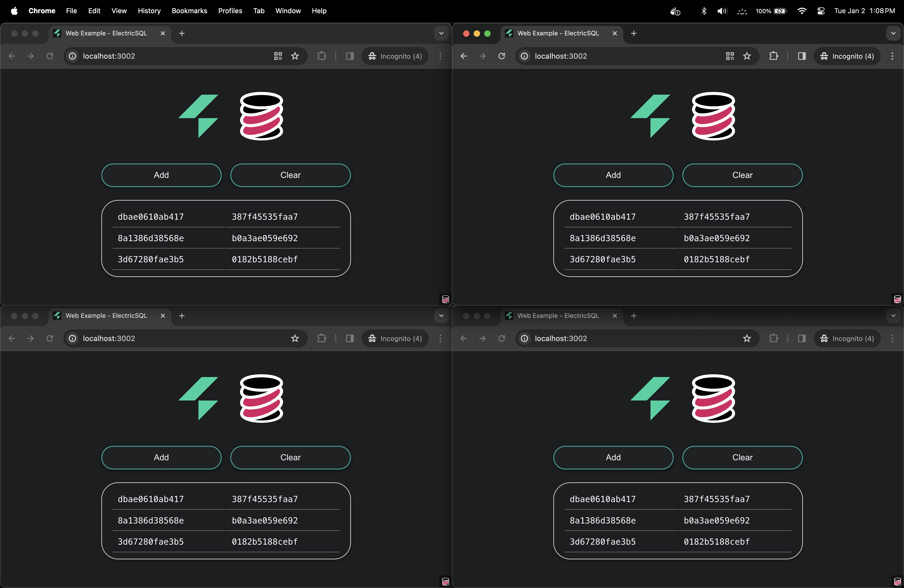The image size is (904, 588).
Task: Toggle side panel in the bottom-left window
Action: [349, 338]
